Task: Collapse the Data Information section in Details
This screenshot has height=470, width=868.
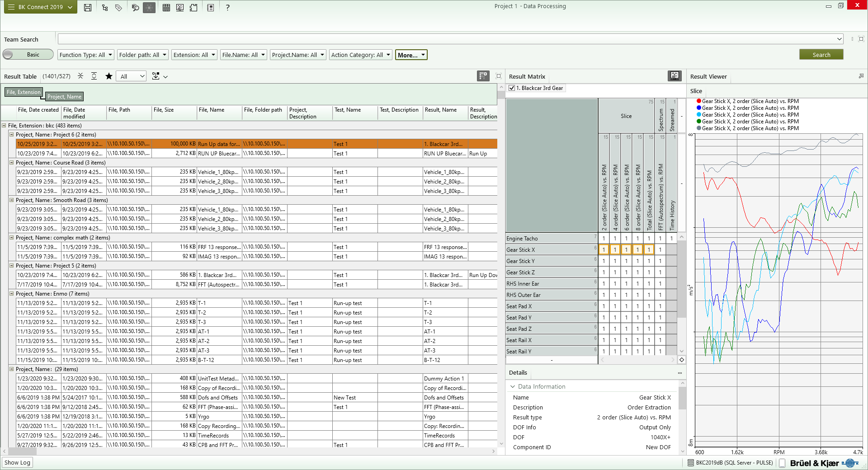Action: click(x=513, y=386)
